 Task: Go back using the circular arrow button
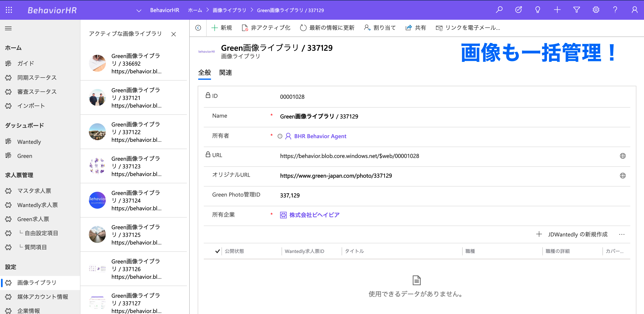[x=198, y=28]
